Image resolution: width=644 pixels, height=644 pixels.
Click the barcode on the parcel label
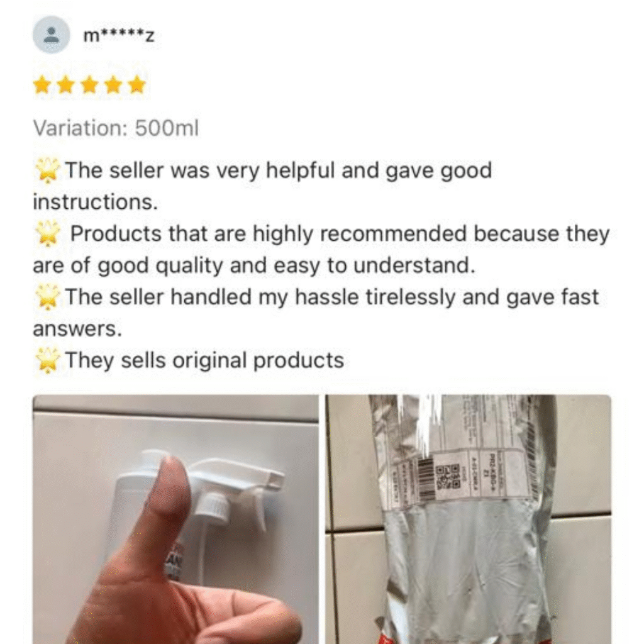pyautogui.click(x=426, y=479)
